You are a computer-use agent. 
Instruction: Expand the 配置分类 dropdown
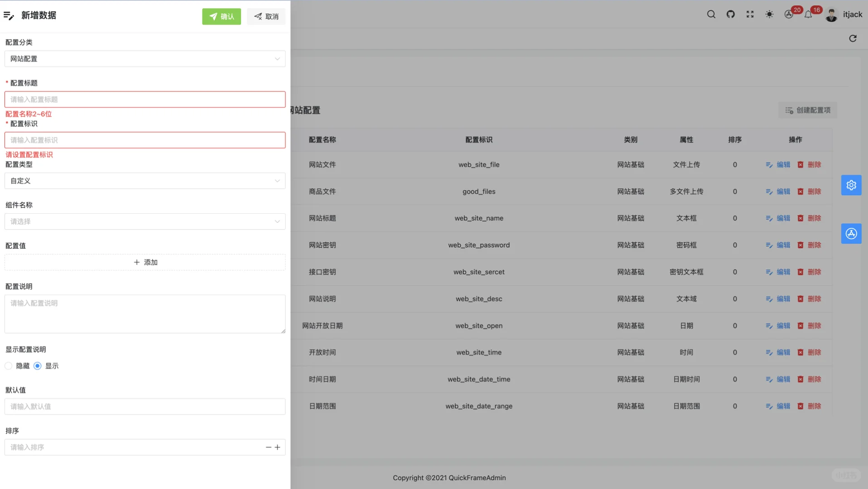coord(145,59)
